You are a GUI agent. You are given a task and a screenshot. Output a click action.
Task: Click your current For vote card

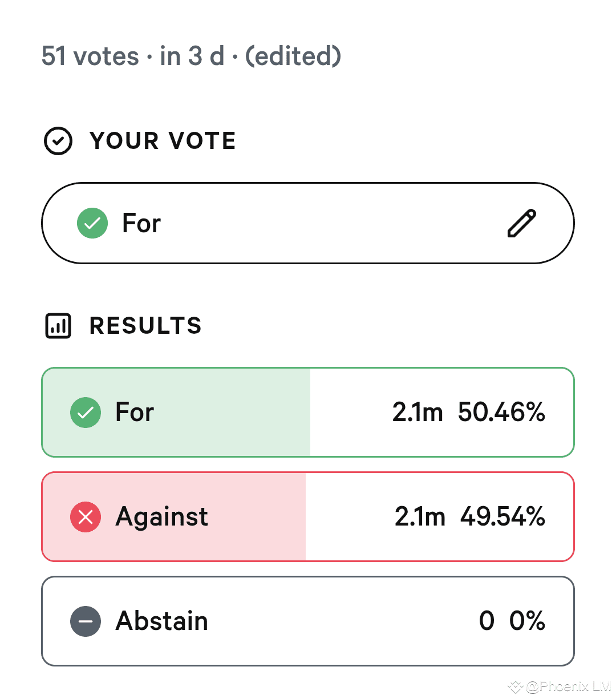click(308, 223)
